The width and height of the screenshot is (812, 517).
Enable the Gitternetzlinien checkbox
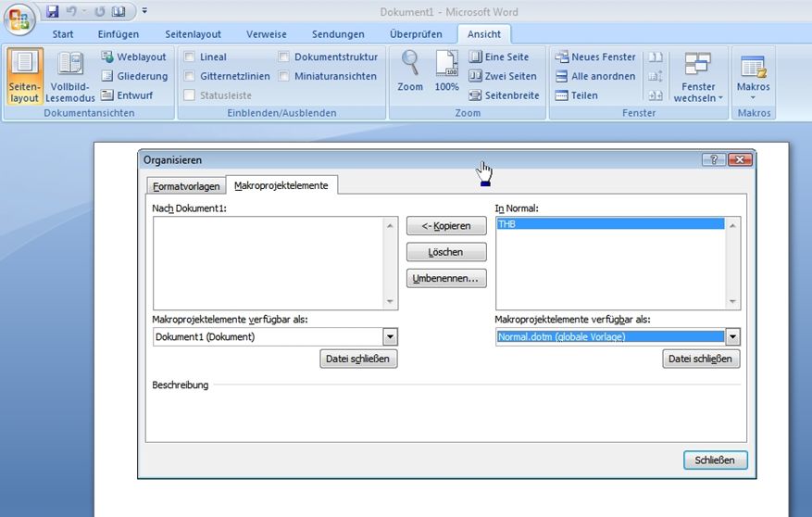190,76
